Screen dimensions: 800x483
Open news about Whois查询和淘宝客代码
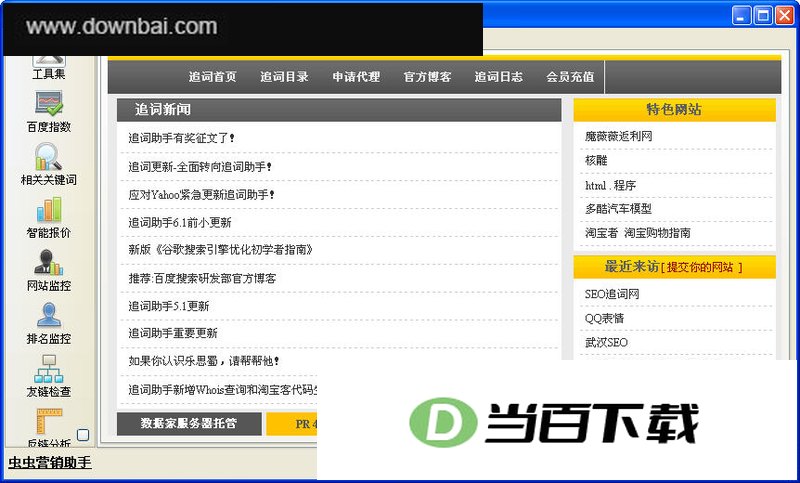(x=222, y=390)
